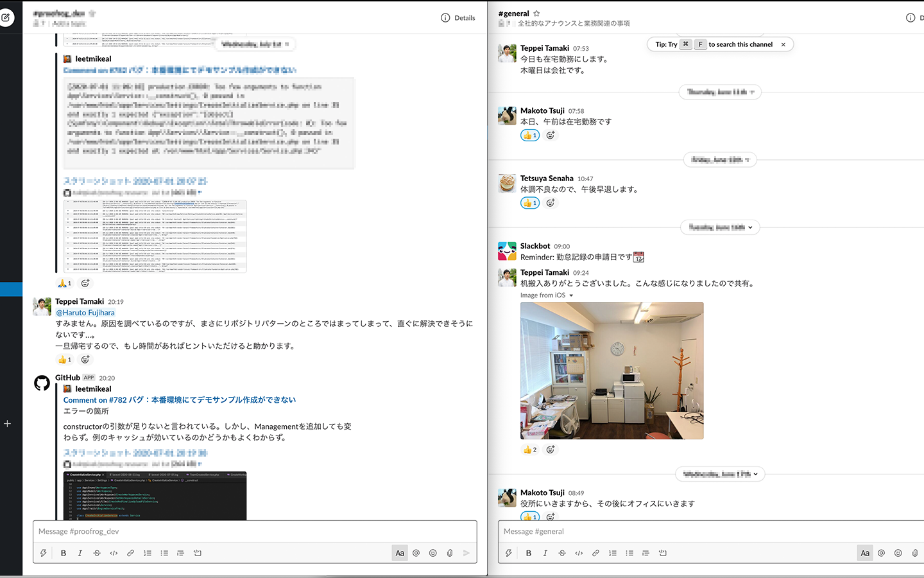Apply blockquote in the #proofrog_dev composer
Viewport: 924px width, 578px height.
click(x=180, y=553)
